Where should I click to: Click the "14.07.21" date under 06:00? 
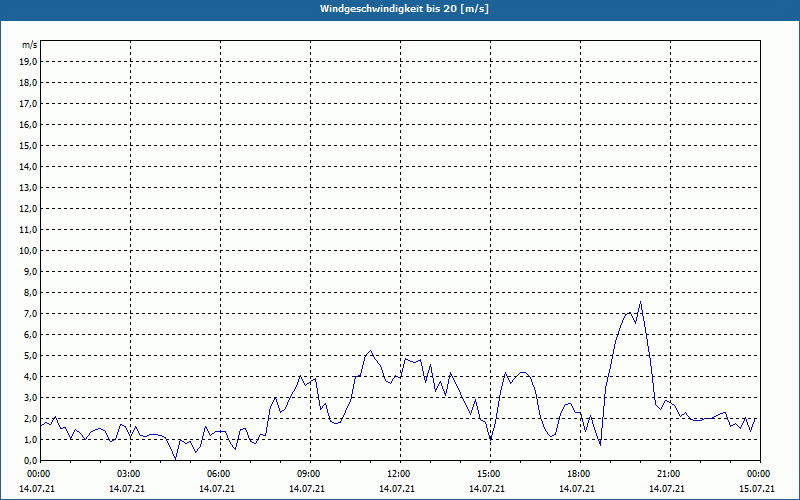[x=217, y=488]
